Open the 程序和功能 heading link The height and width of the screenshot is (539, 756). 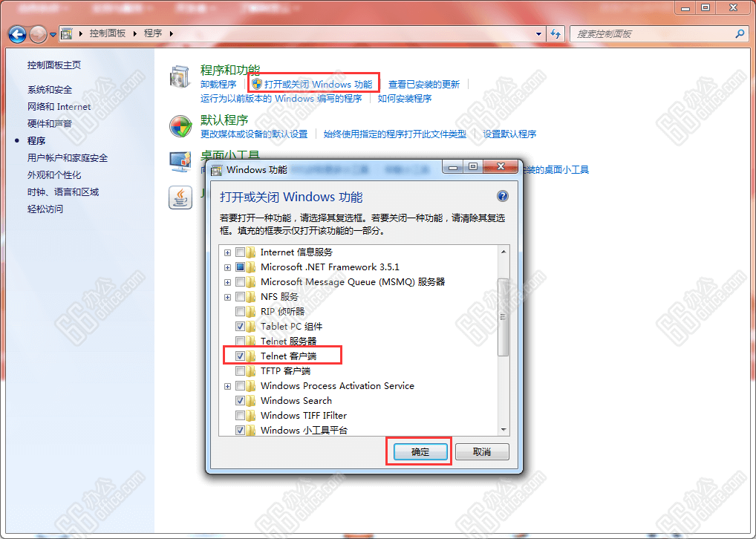(230, 70)
